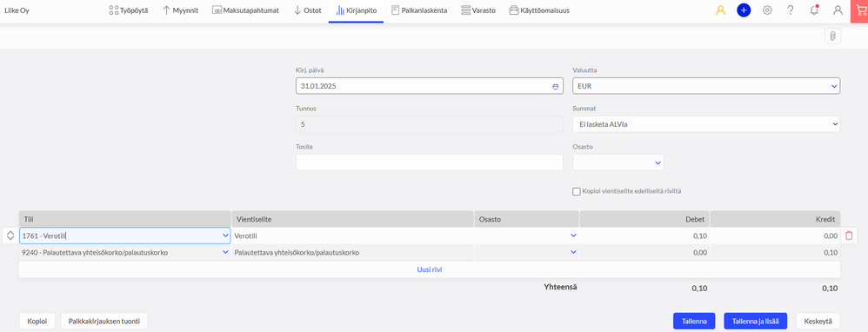Click the Debet 0,10 cell on the Verotili row

[644, 236]
